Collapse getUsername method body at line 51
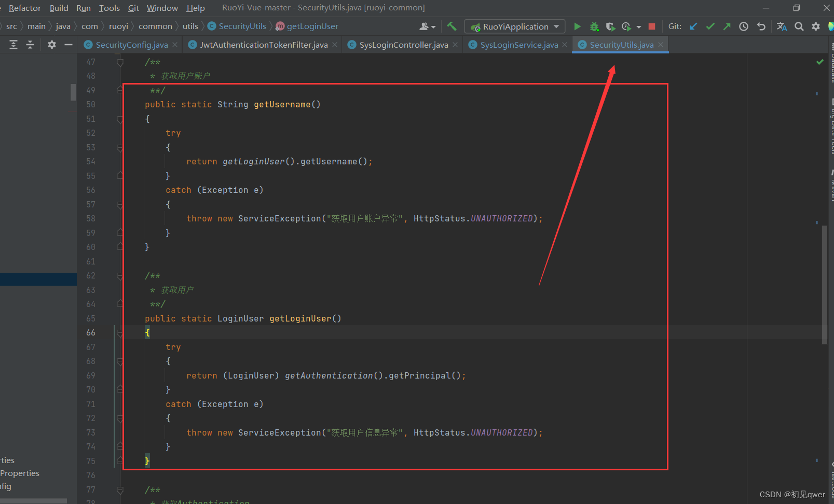Screen dimensions: 834x504 click(x=120, y=119)
